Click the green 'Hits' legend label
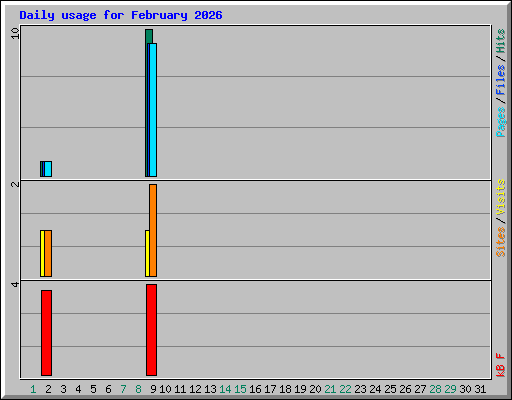 point(501,41)
